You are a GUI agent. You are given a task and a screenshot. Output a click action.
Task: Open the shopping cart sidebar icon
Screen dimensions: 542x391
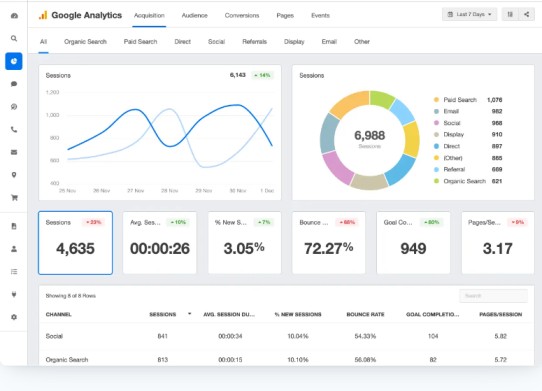tap(14, 198)
